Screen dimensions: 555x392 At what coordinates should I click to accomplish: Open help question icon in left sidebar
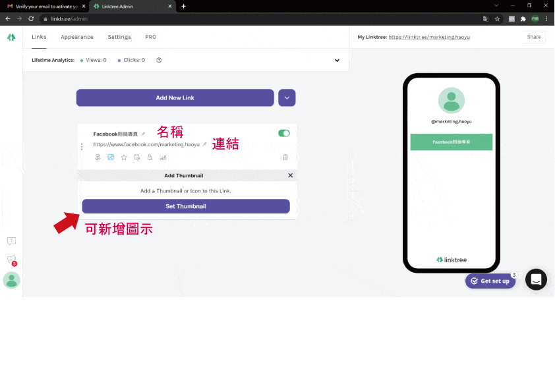pos(11,241)
